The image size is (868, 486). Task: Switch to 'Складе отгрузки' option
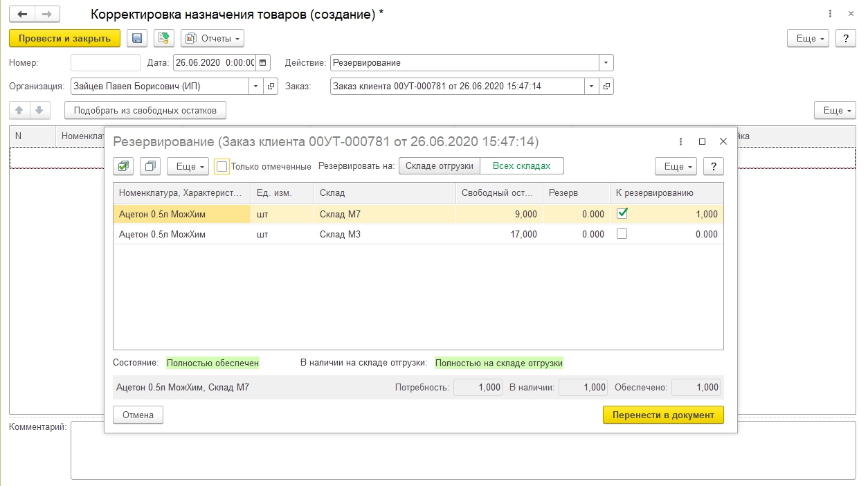pyautogui.click(x=439, y=166)
